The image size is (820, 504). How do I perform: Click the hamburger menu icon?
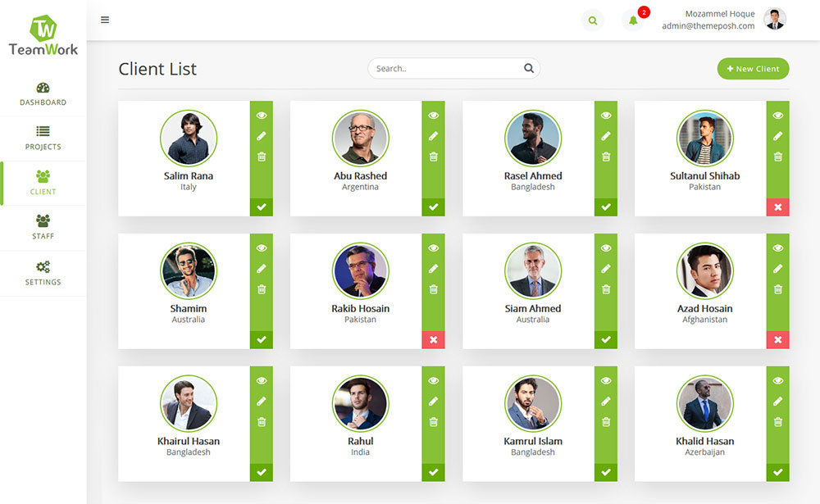point(105,20)
